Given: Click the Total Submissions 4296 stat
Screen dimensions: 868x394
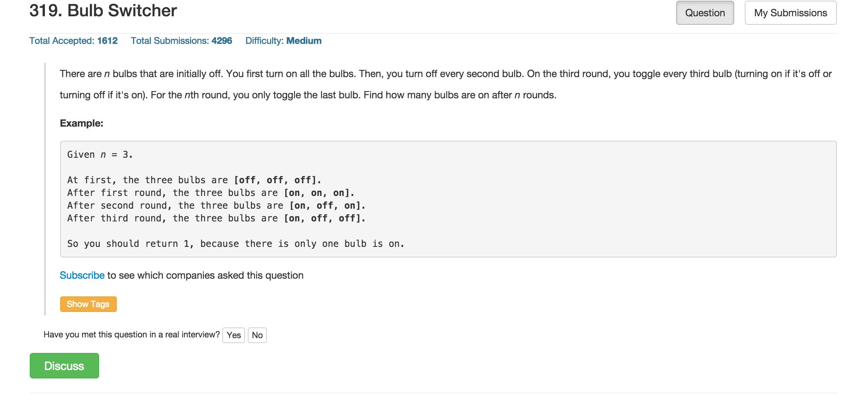Looking at the screenshot, I should pos(181,41).
